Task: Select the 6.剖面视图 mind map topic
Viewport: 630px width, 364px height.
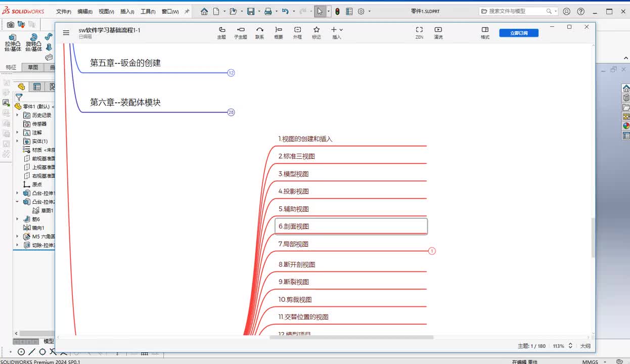Action: [351, 226]
